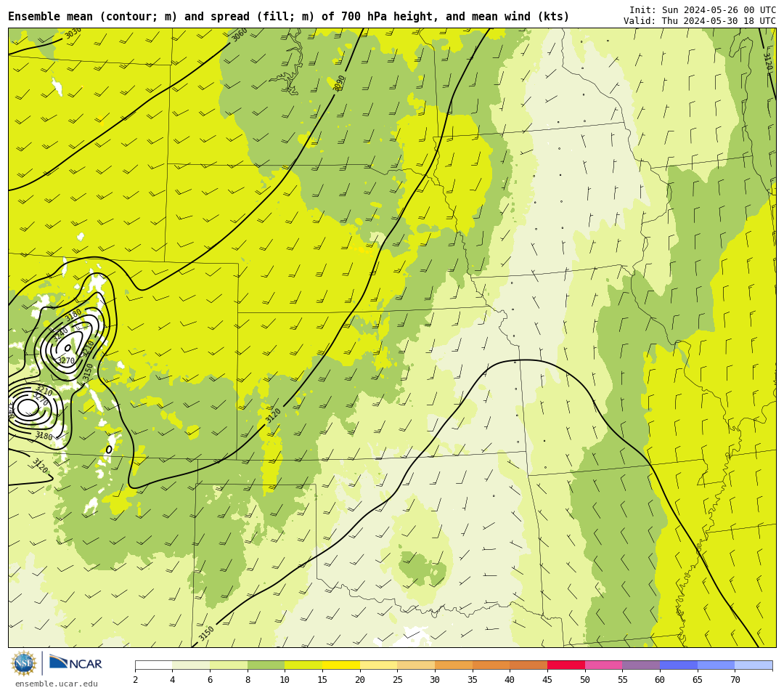Select the map title 'Ensemble mean (contour; m)...'
784x693 pixels.
click(288, 17)
